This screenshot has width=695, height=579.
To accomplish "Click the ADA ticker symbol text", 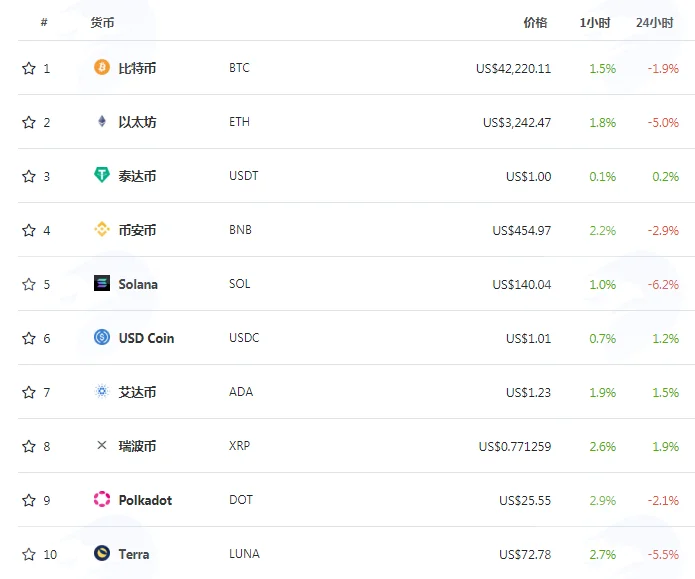I will [x=241, y=392].
